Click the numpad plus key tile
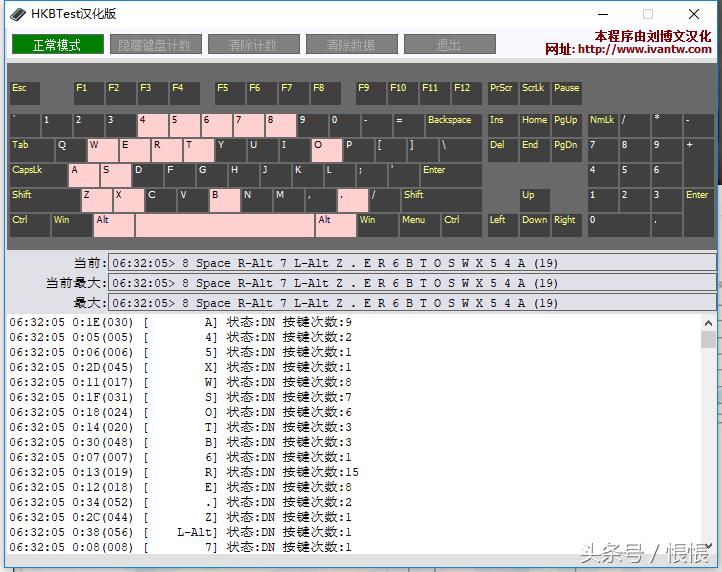Screen dimensions: 722x572 699,163
